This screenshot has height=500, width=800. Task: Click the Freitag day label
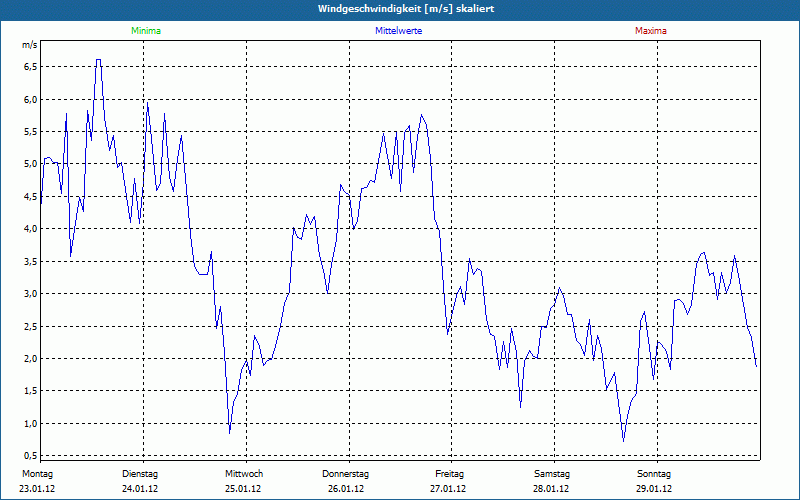(x=449, y=474)
